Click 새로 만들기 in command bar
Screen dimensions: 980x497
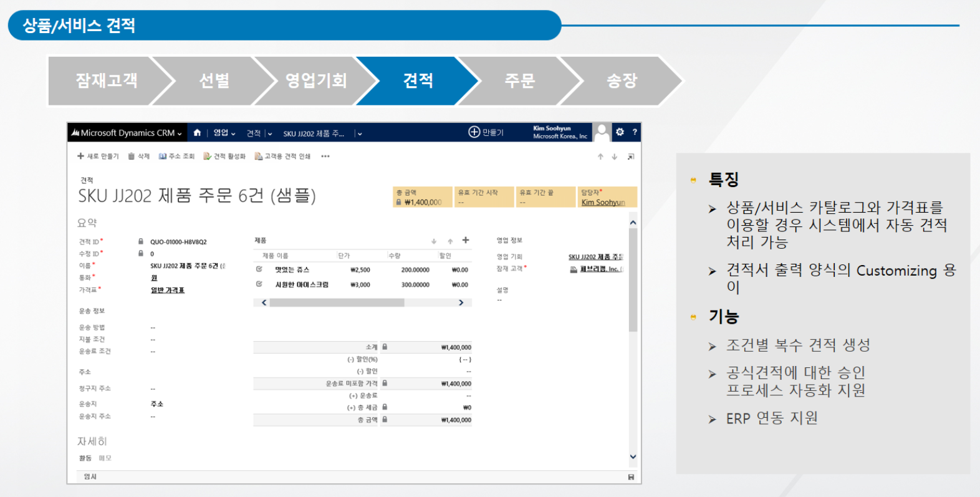98,157
